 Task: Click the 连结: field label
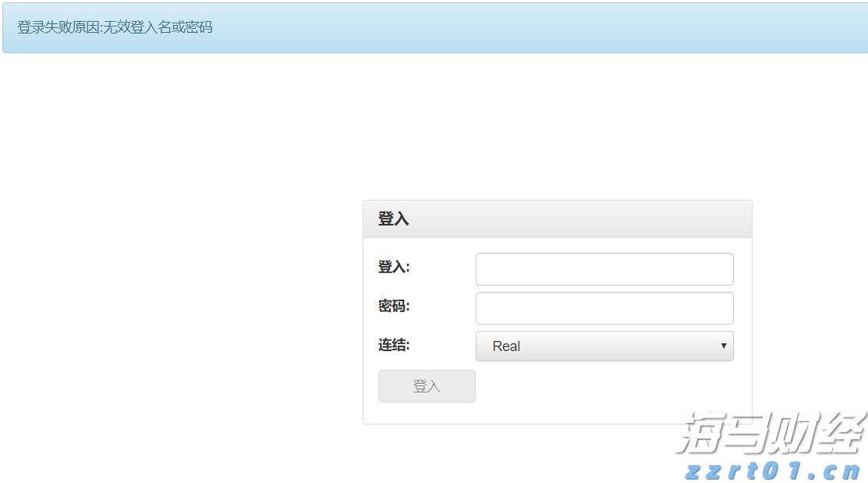point(394,345)
